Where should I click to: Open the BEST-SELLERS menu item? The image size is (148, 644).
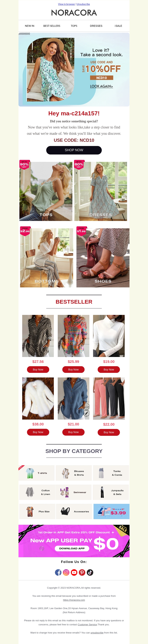pyautogui.click(x=52, y=26)
